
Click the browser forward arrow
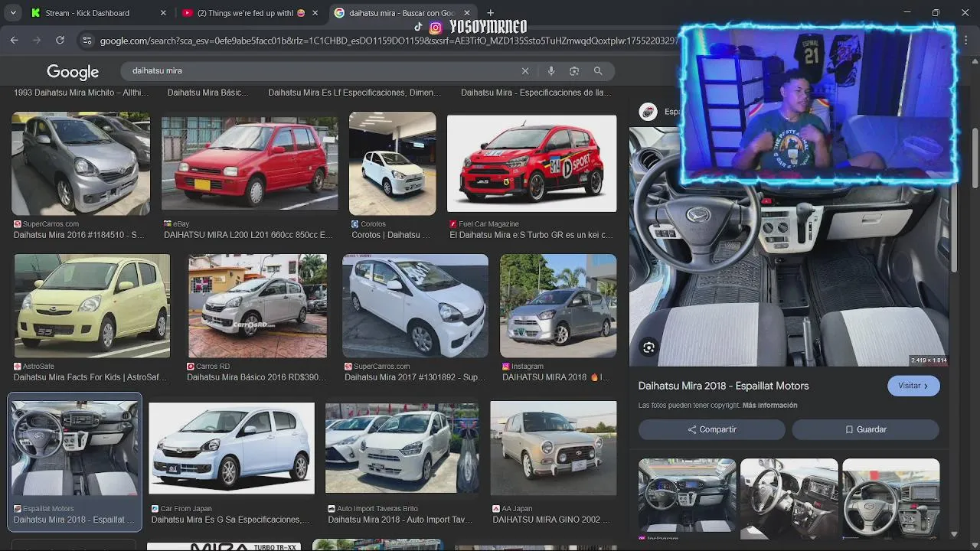tap(37, 41)
